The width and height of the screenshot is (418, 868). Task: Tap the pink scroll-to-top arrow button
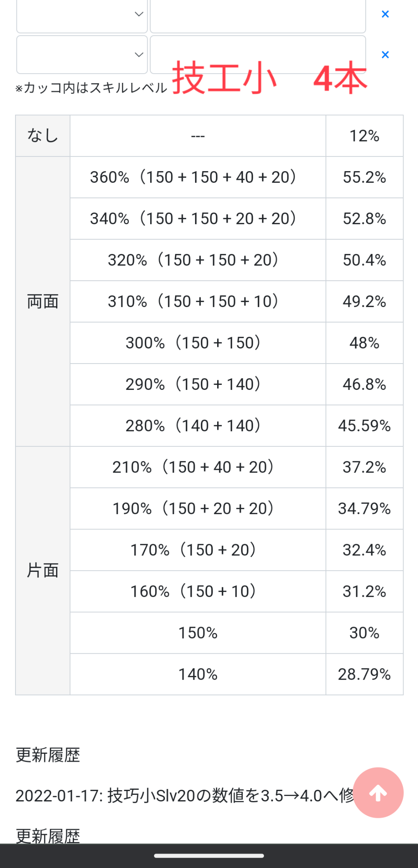pos(378,792)
